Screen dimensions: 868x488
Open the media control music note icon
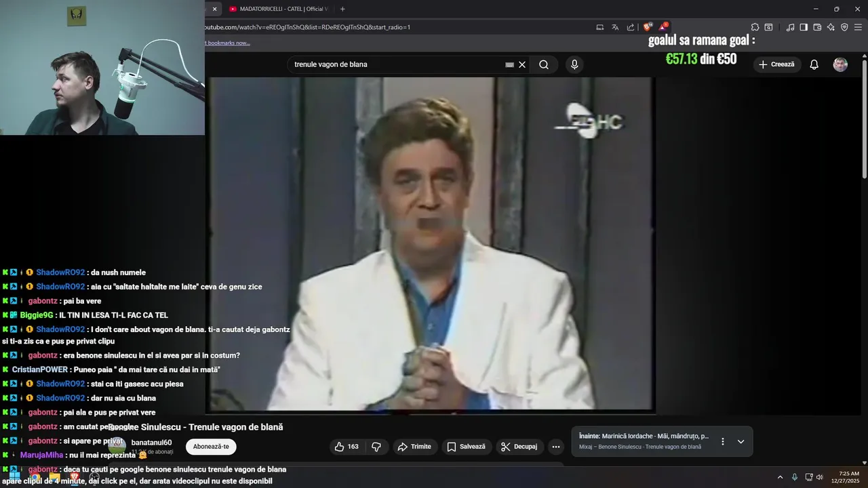[790, 27]
